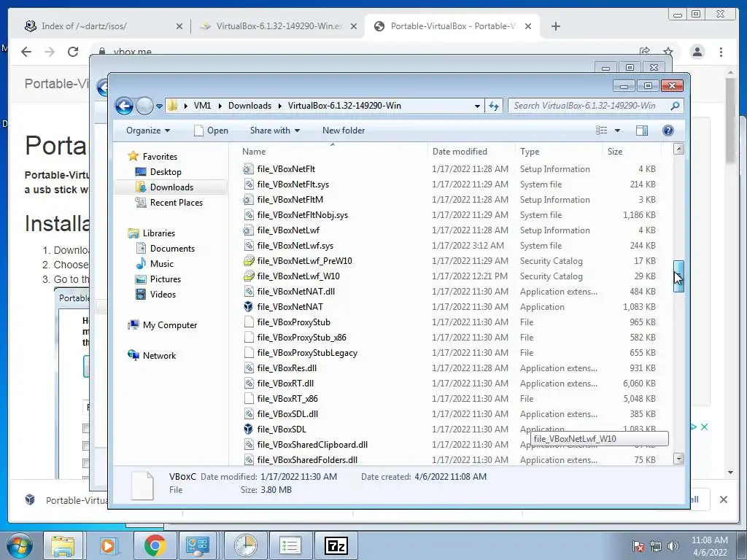The height and width of the screenshot is (560, 747).
Task: Click the Explorer Back arrow button
Action: (x=124, y=106)
